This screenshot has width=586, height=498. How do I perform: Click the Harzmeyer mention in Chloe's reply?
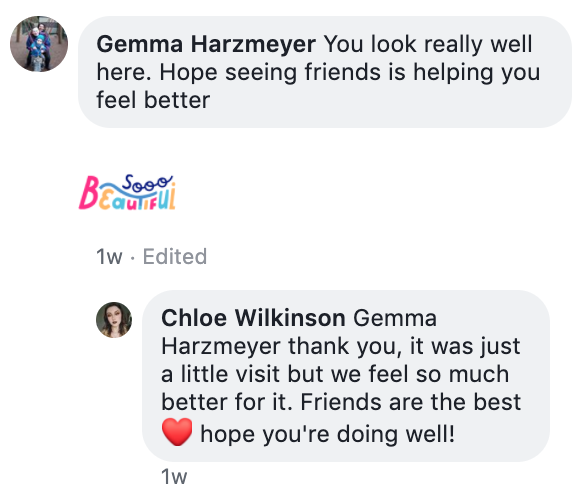[x=220, y=346]
